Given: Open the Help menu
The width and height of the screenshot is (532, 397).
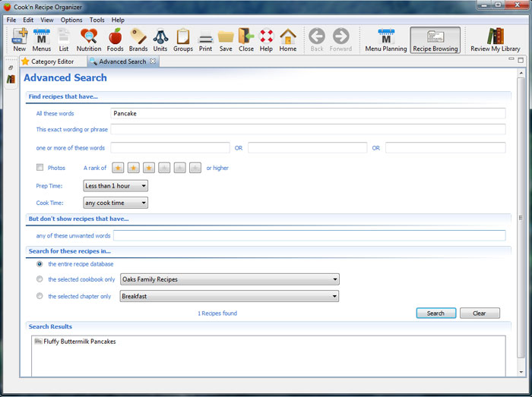Looking at the screenshot, I should pyautogui.click(x=118, y=20).
